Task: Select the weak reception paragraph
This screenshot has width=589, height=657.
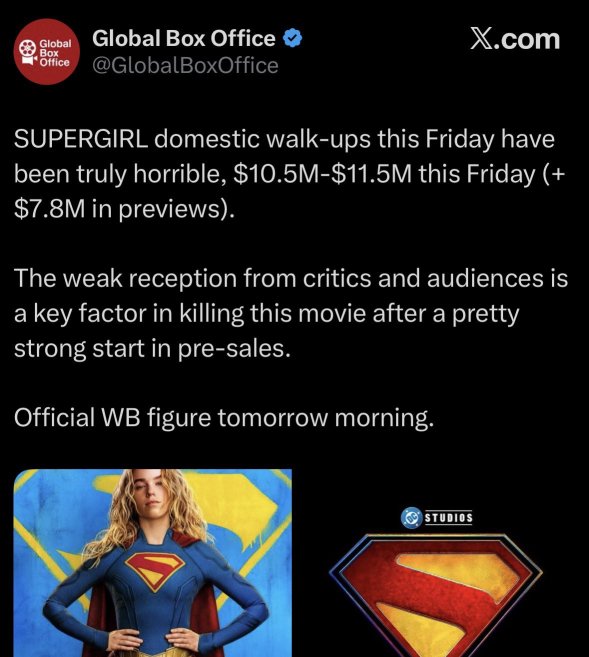Action: pyautogui.click(x=291, y=313)
